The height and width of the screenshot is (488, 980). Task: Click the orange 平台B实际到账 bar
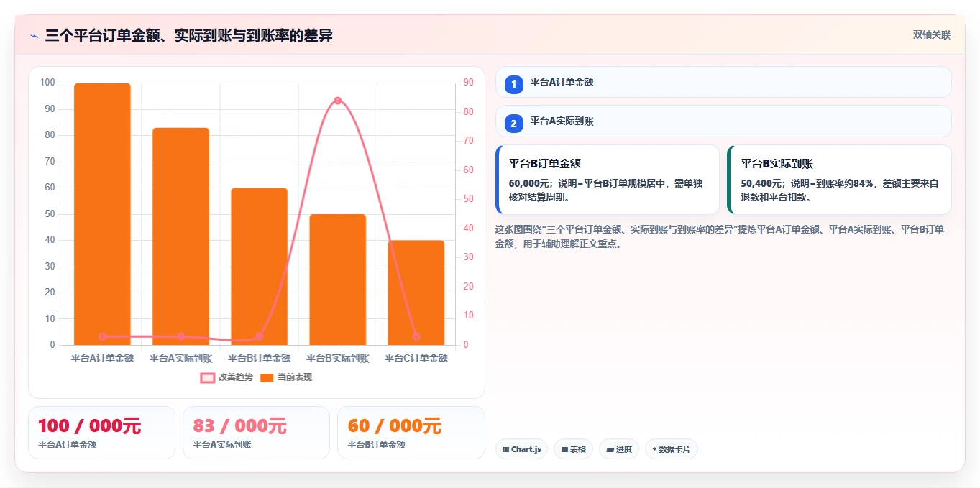pyautogui.click(x=337, y=280)
